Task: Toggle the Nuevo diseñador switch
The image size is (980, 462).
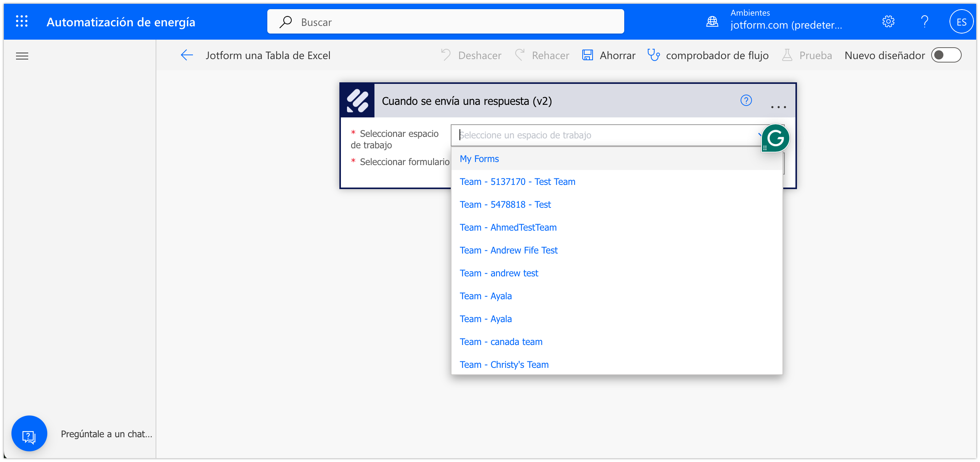Action: pos(946,55)
